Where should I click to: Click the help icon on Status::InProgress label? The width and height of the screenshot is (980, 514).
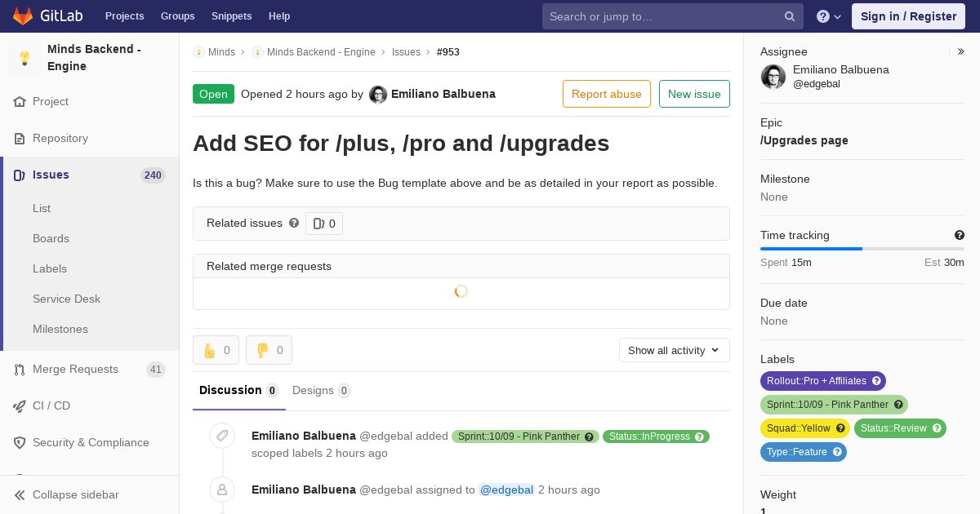click(x=700, y=437)
